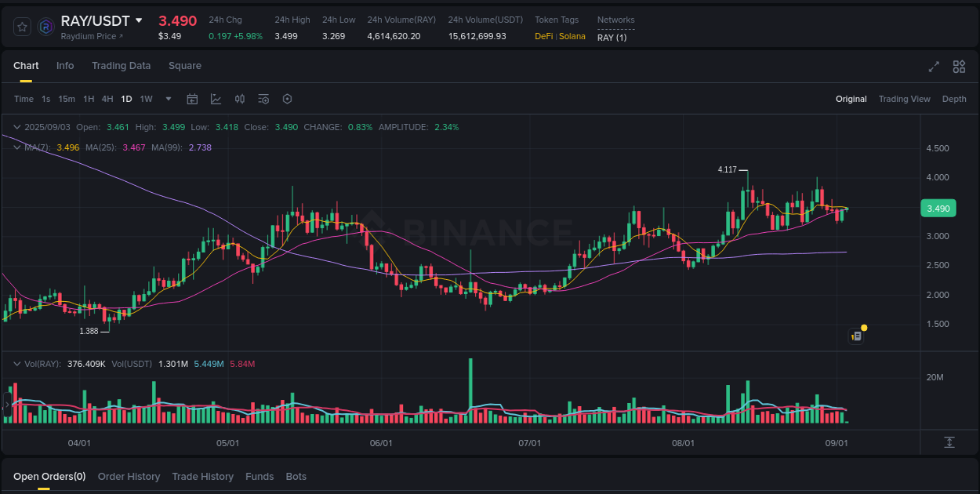Image resolution: width=980 pixels, height=494 pixels.
Task: Add RAY/USDT to favorites with star icon
Action: 21,26
